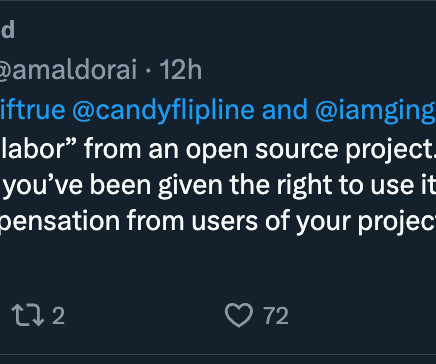Image resolution: width=436 pixels, height=364 pixels.
Task: Open the like count showing 72
Action: click(276, 316)
